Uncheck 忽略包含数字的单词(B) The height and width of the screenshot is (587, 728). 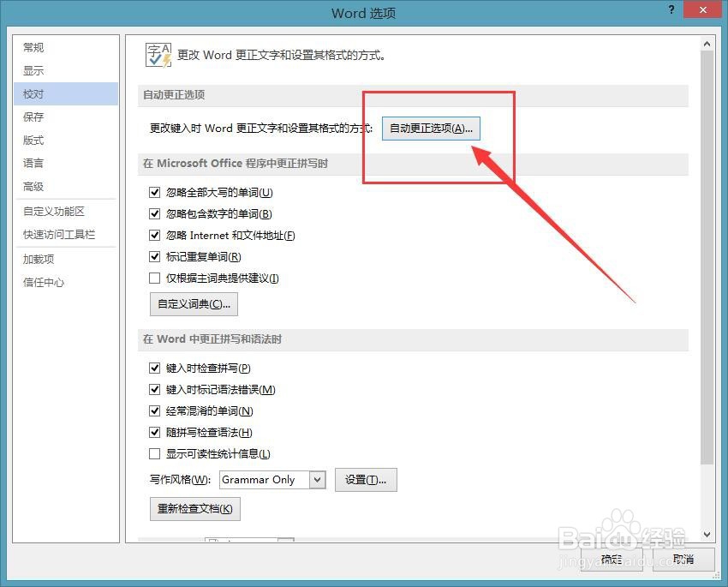click(155, 213)
